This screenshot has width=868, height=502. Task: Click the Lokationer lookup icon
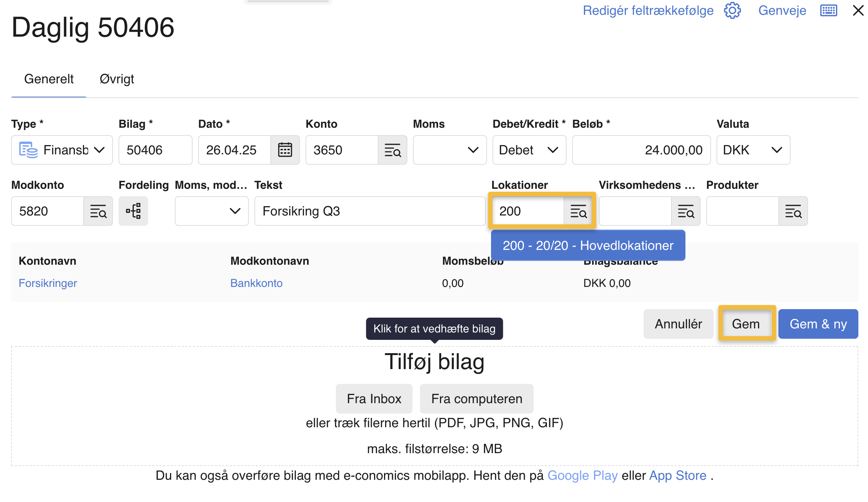tap(578, 211)
